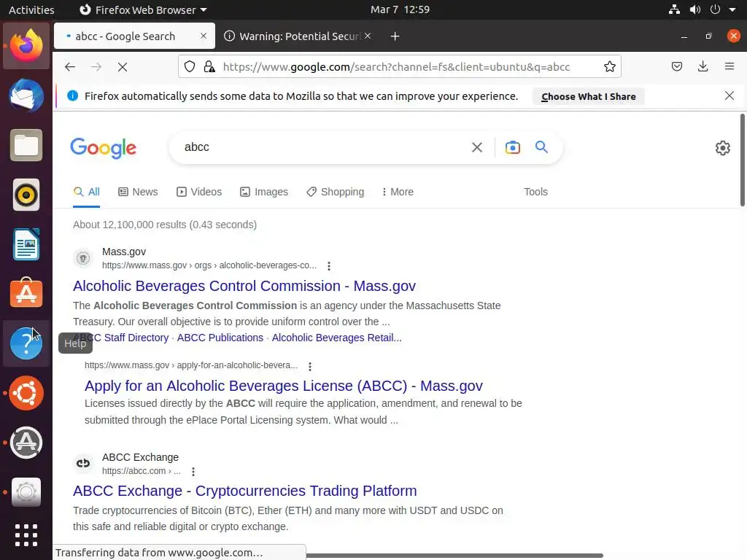
Task: Open the Alcoholic Beverages Retail sitelink
Action: pyautogui.click(x=337, y=338)
